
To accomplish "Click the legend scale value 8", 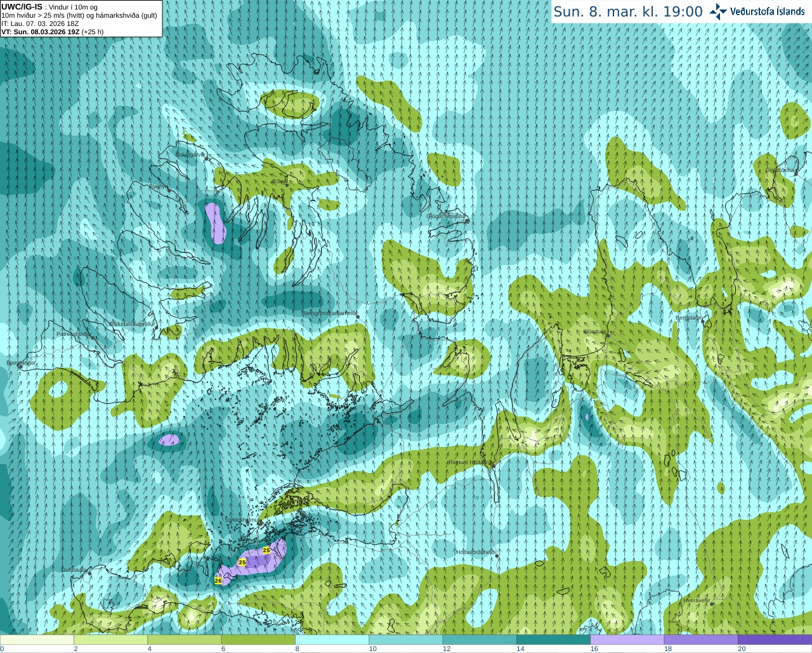I will [298, 649].
